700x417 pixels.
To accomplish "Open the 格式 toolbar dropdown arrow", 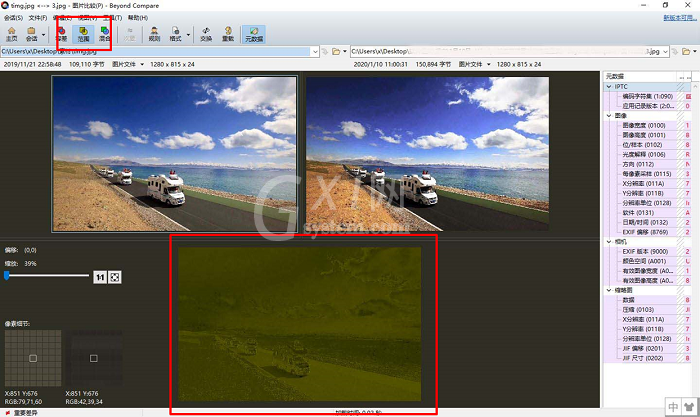I will coord(188,34).
